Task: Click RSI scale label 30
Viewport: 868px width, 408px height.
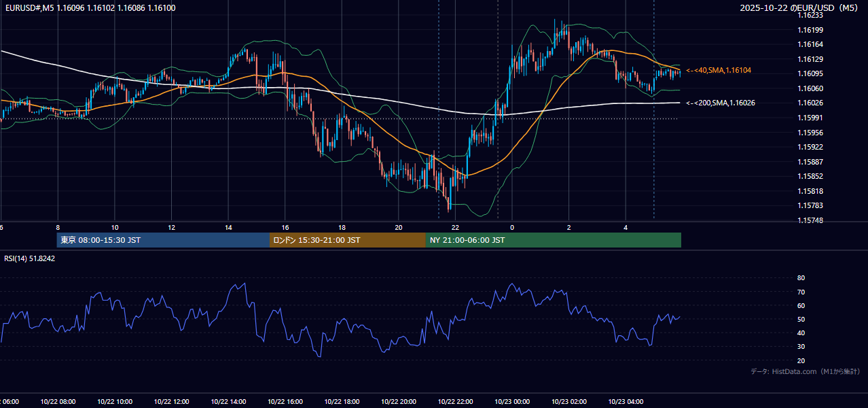Action: 801,347
